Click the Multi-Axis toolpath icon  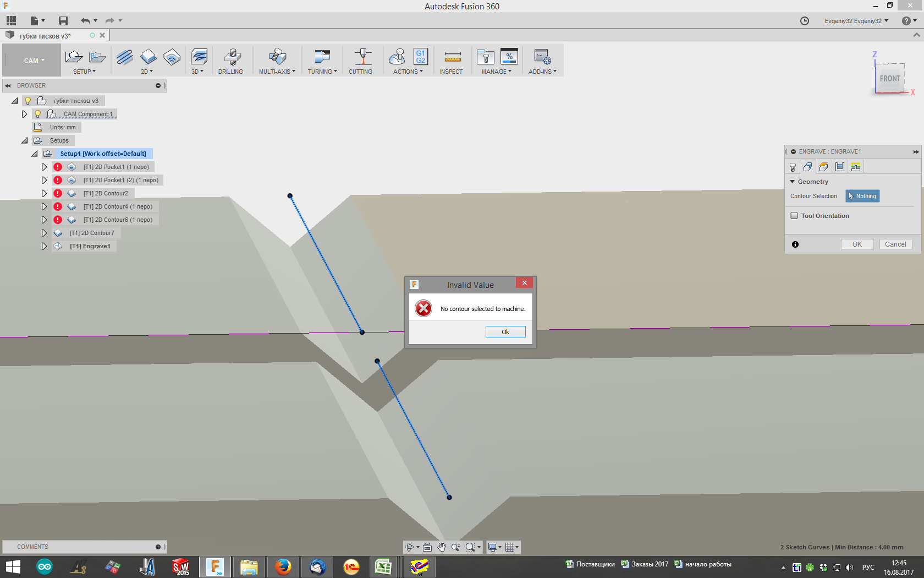coord(278,57)
